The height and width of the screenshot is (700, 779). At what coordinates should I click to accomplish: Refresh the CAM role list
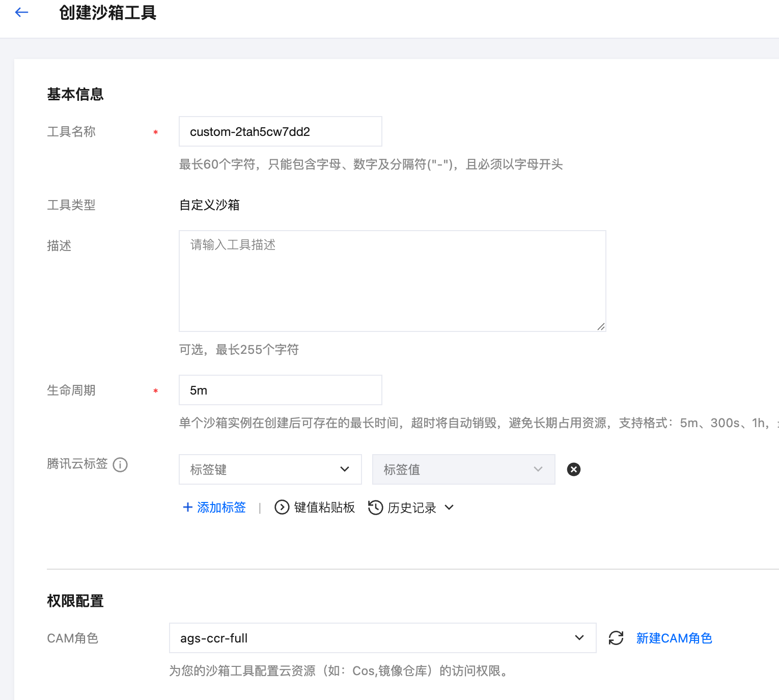click(x=616, y=638)
